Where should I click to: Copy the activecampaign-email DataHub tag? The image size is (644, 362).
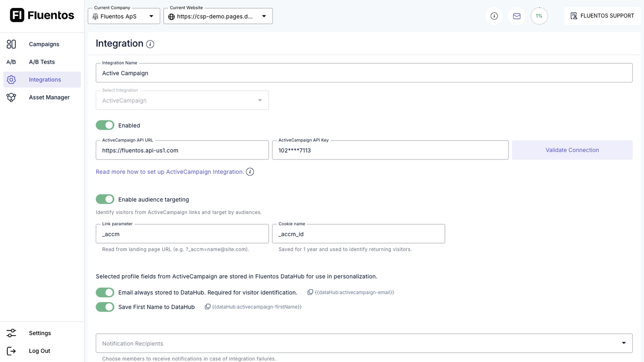click(x=310, y=292)
